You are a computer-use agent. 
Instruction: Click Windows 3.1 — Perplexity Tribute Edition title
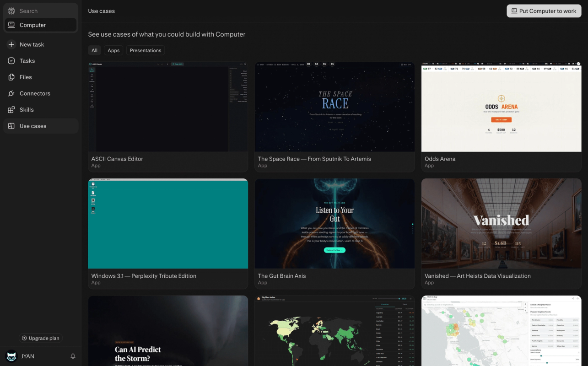point(144,276)
